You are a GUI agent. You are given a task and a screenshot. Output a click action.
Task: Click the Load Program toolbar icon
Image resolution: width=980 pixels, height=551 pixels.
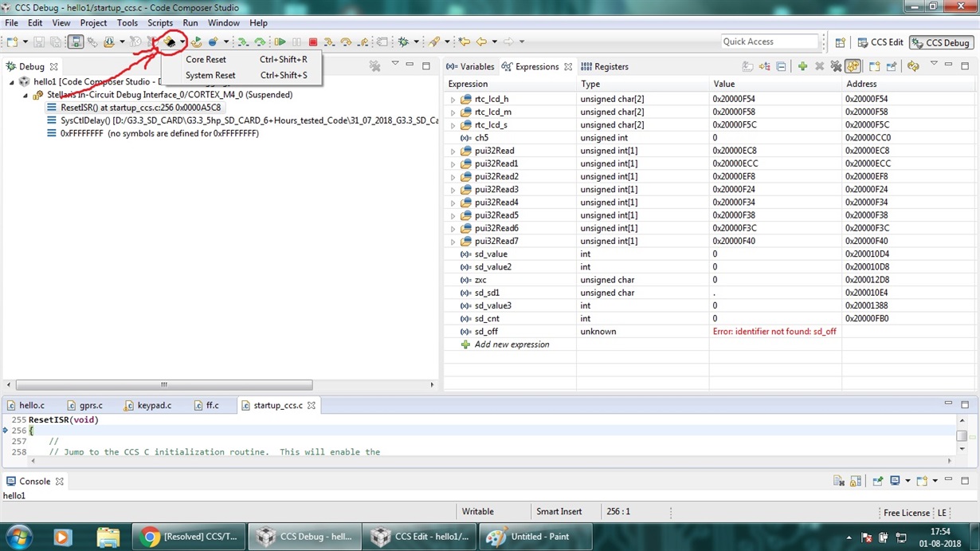tap(108, 41)
